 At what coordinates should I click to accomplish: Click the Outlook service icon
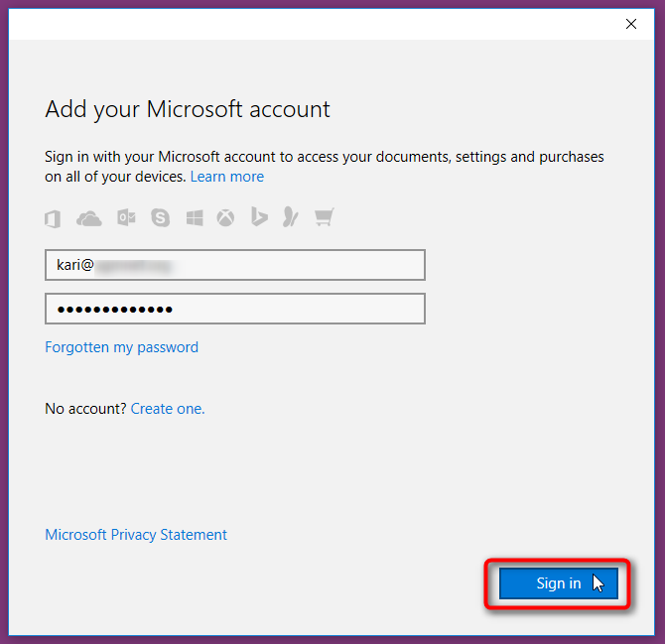coord(126,218)
